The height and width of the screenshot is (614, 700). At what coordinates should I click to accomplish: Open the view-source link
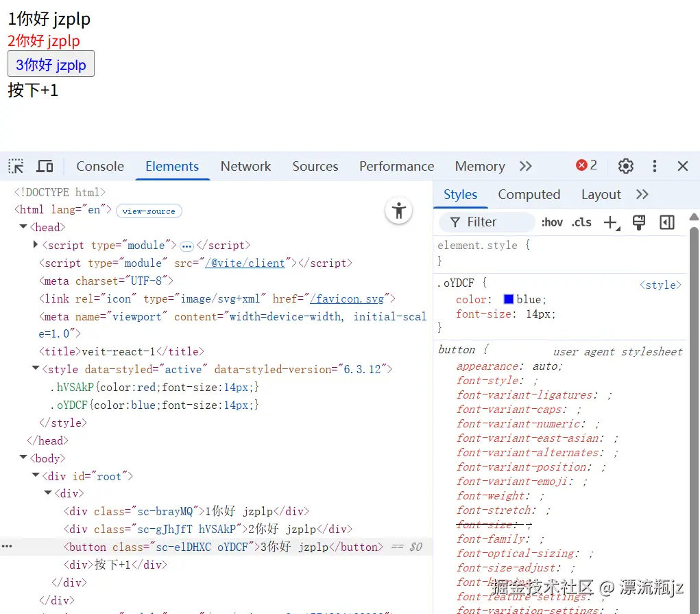point(148,211)
